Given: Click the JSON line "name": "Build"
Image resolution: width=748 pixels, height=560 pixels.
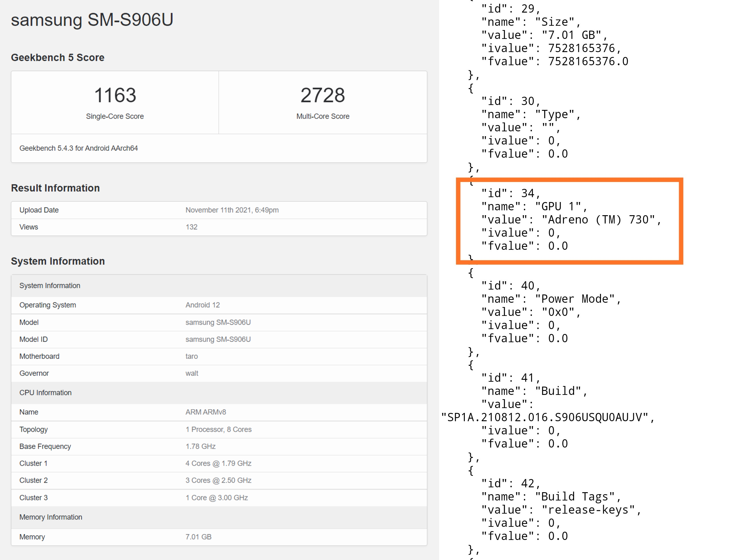Looking at the screenshot, I should 534,391.
